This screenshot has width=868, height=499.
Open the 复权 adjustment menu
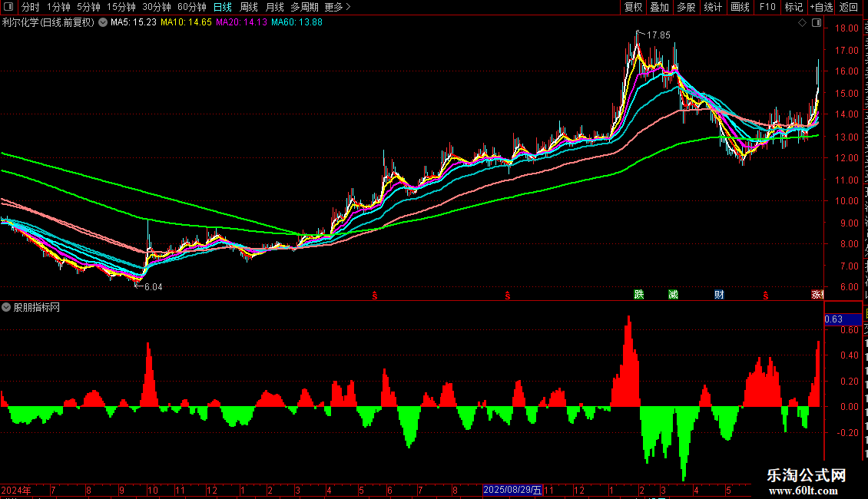pos(633,7)
